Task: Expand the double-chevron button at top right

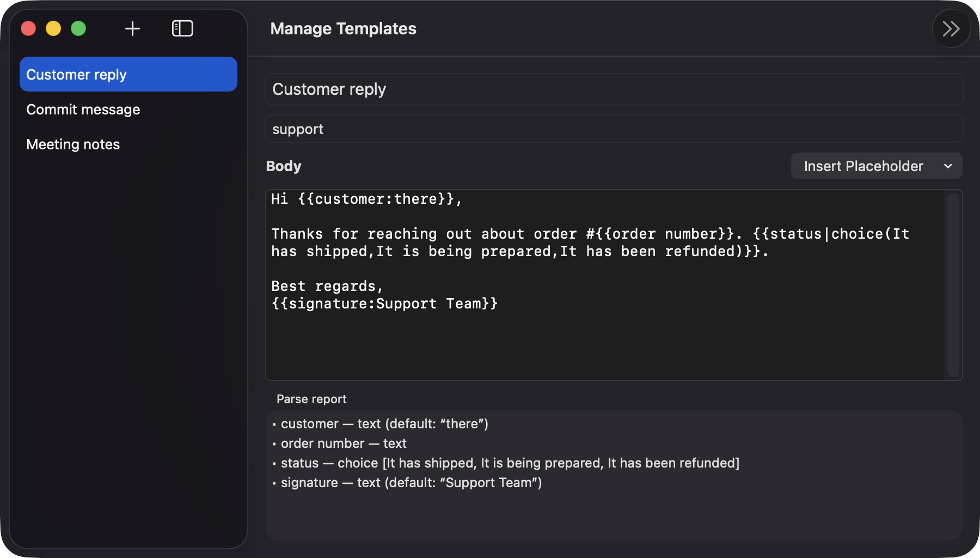Action: pyautogui.click(x=951, y=29)
